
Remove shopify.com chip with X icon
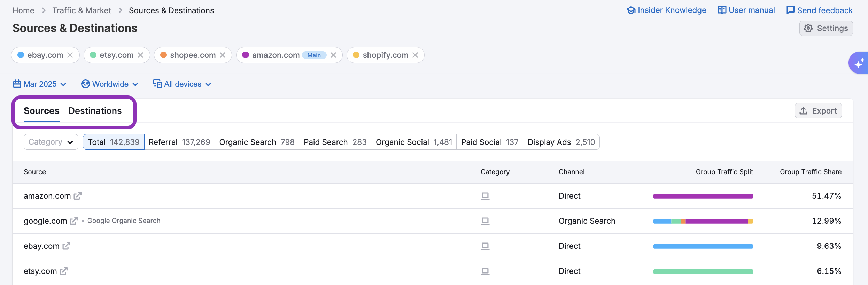coord(415,55)
